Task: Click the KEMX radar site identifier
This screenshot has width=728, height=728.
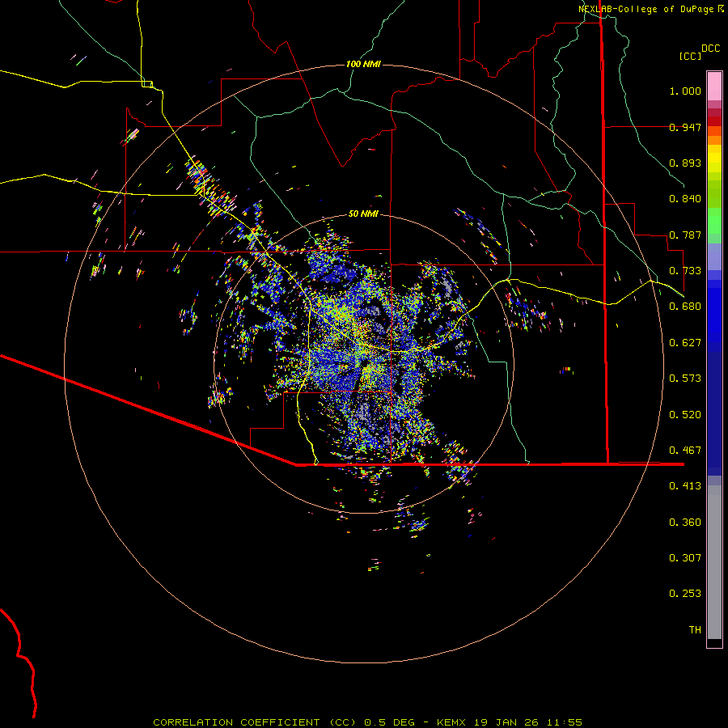Action: pyautogui.click(x=453, y=722)
